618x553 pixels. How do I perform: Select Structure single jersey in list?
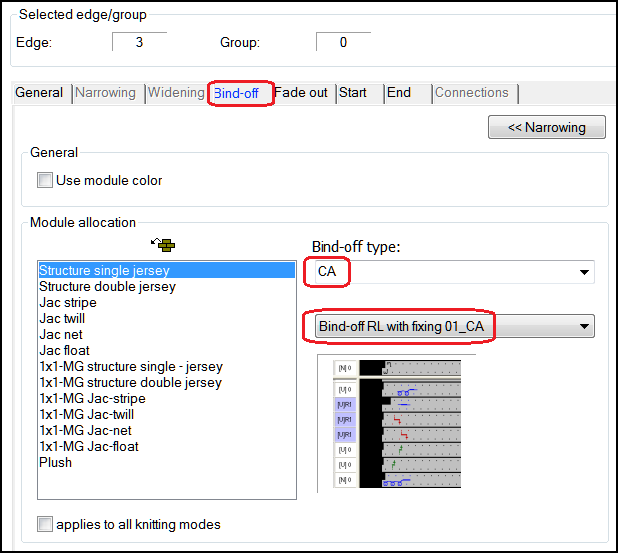[x=105, y=271]
